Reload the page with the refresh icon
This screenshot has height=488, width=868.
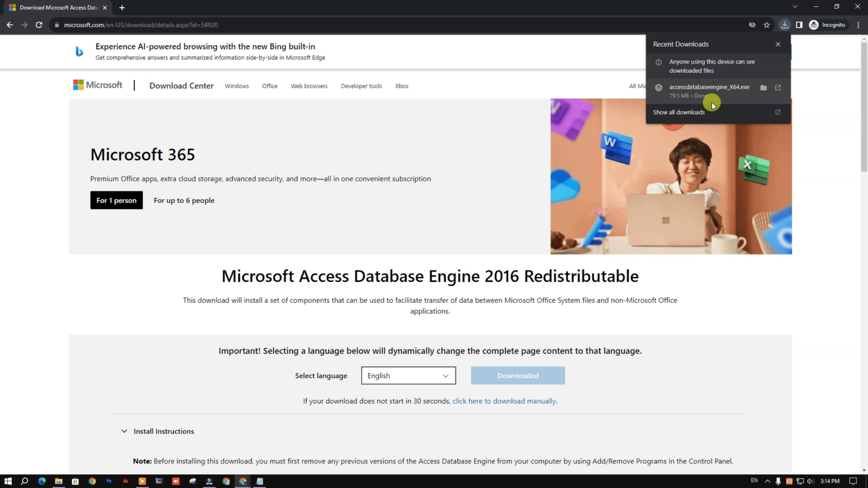(39, 25)
